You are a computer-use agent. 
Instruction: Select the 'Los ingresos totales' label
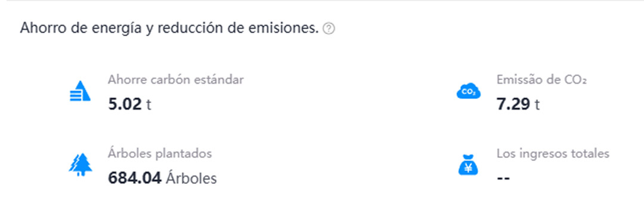(x=553, y=154)
